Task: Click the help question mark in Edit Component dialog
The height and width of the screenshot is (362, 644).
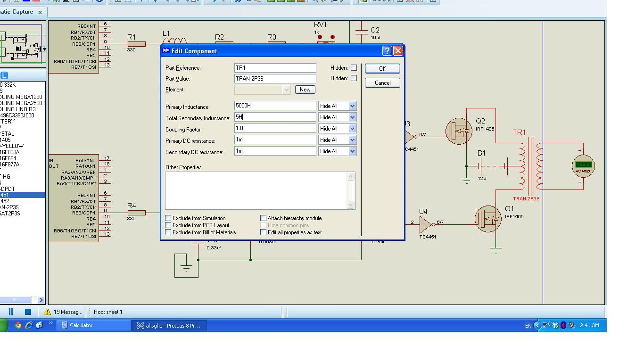Action: point(387,51)
